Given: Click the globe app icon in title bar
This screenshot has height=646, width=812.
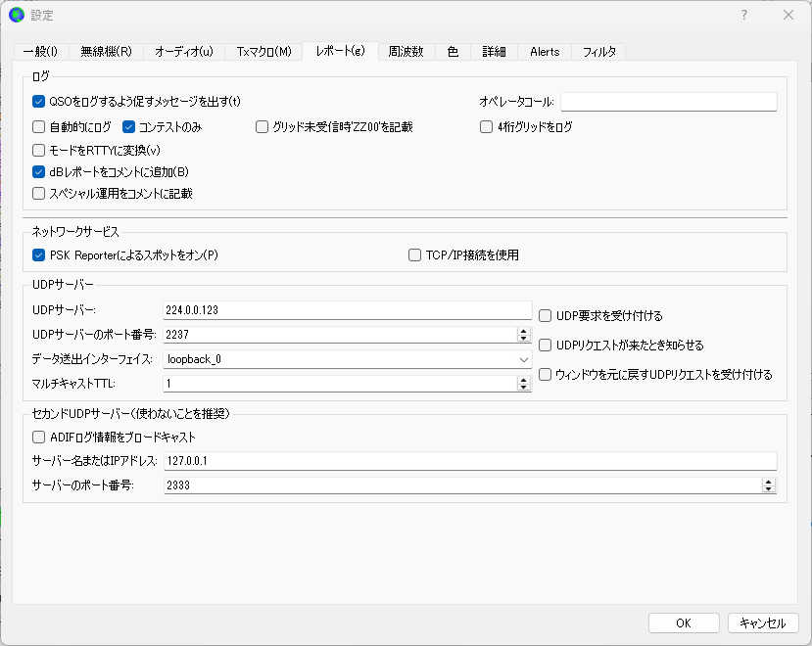Looking at the screenshot, I should pyautogui.click(x=17, y=15).
